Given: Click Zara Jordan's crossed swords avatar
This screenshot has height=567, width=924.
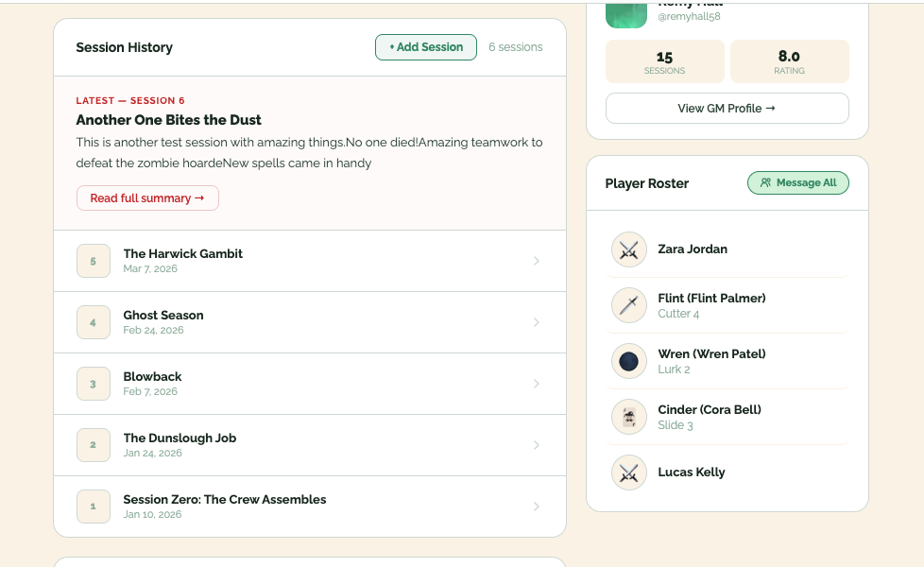Looking at the screenshot, I should [629, 249].
